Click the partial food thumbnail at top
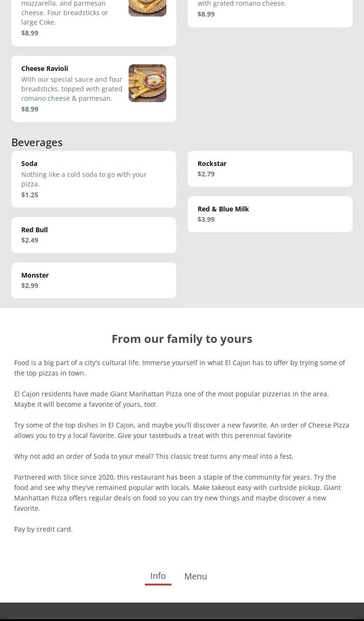364x621 pixels. (147, 7)
